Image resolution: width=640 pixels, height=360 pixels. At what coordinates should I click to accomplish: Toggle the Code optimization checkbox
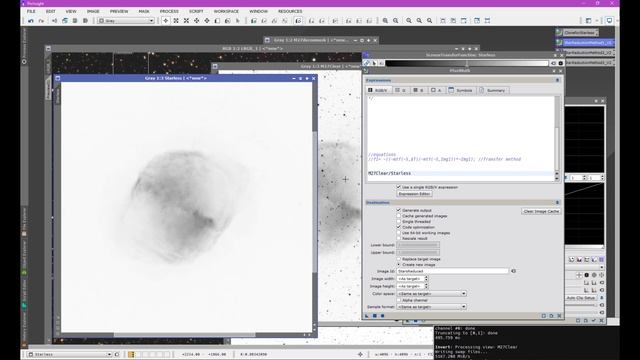tap(399, 227)
